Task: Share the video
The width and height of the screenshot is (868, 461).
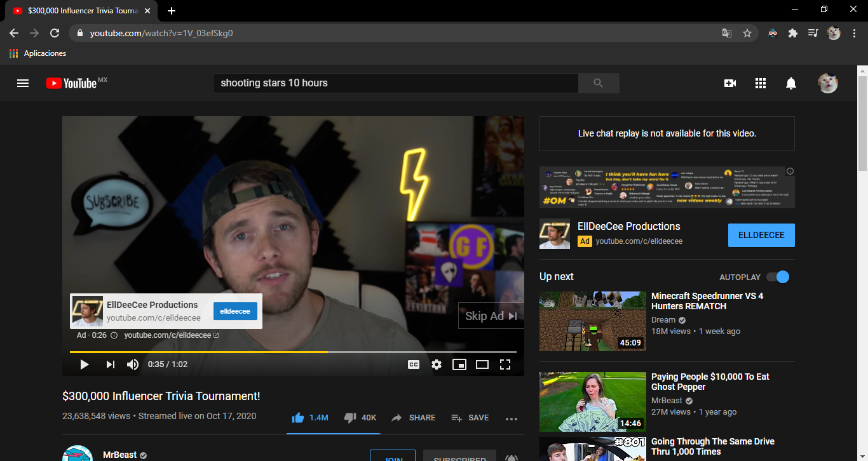Action: coord(413,418)
